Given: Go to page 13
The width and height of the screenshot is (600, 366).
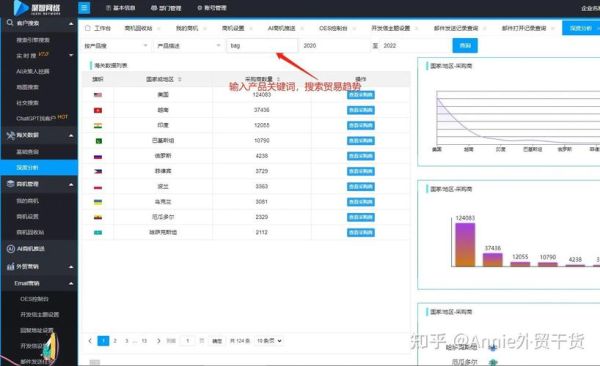Looking at the screenshot, I should 144,340.
